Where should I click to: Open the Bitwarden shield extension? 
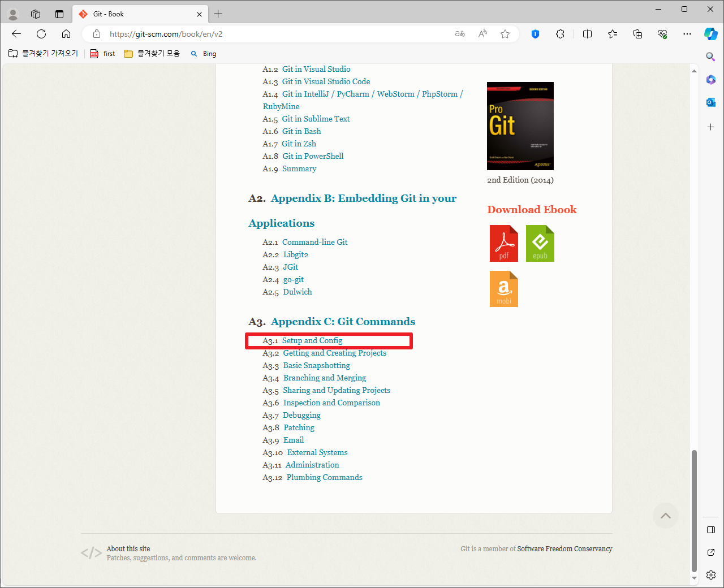tap(535, 34)
